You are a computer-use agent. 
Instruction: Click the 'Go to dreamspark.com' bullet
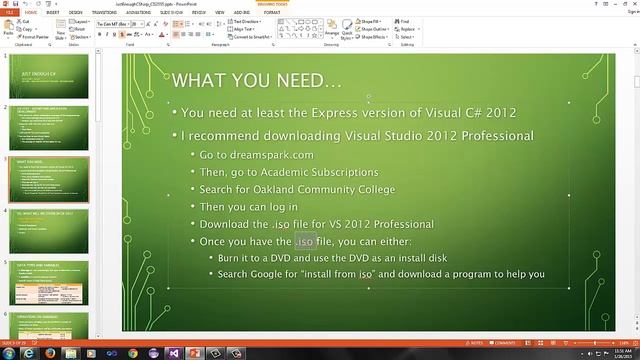pyautogui.click(x=256, y=155)
